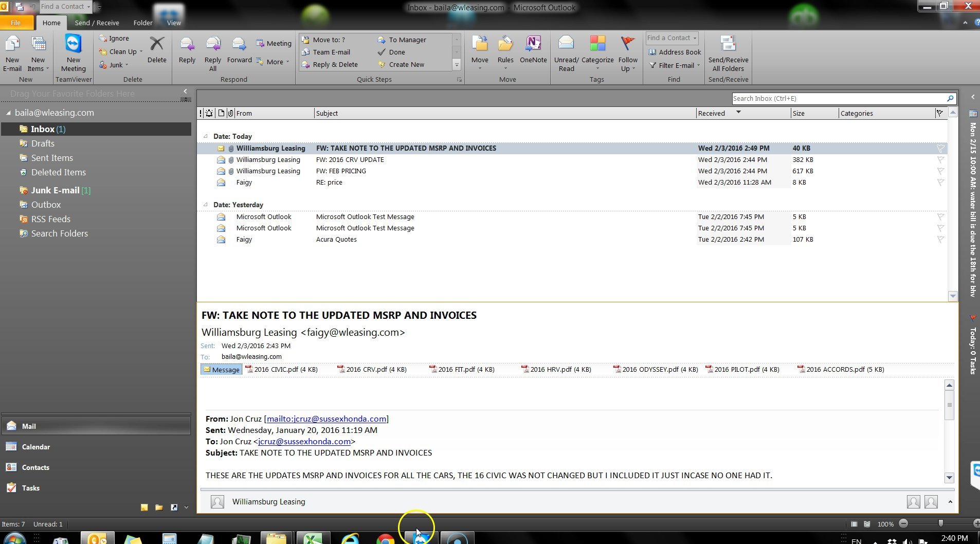Flag the FEB PRICING message for follow up

(x=940, y=171)
